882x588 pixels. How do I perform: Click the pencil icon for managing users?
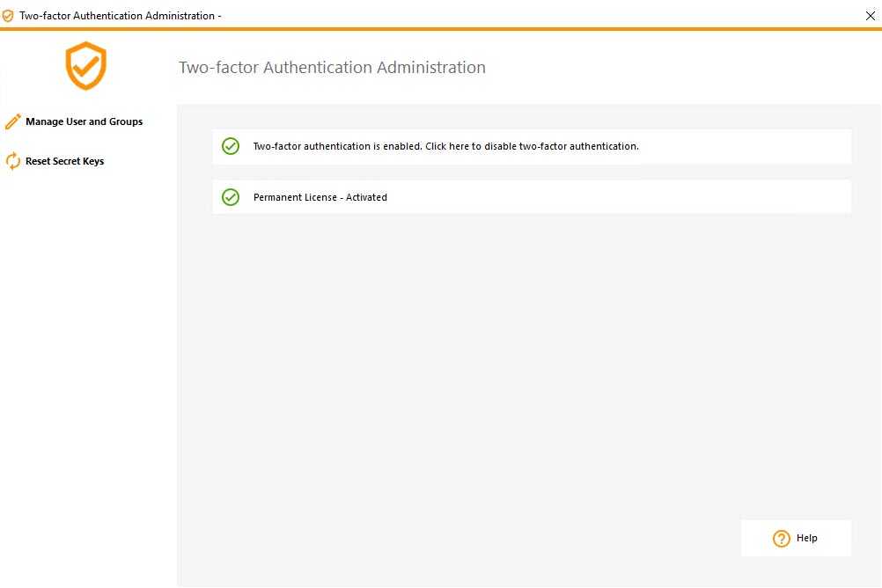[x=12, y=121]
